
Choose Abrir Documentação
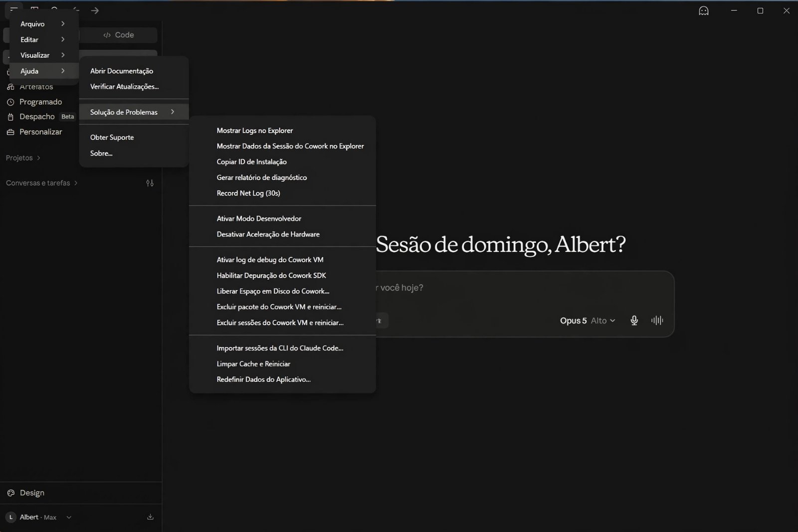(x=134, y=71)
